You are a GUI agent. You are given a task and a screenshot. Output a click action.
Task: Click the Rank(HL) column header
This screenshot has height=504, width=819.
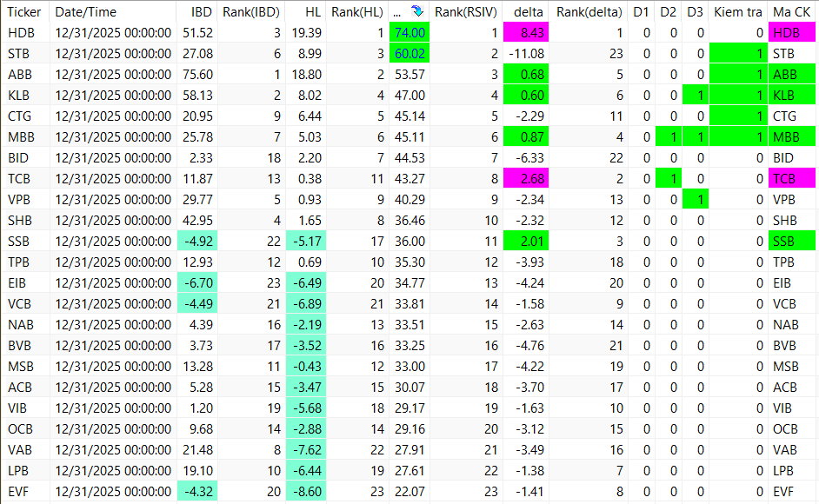coord(357,11)
